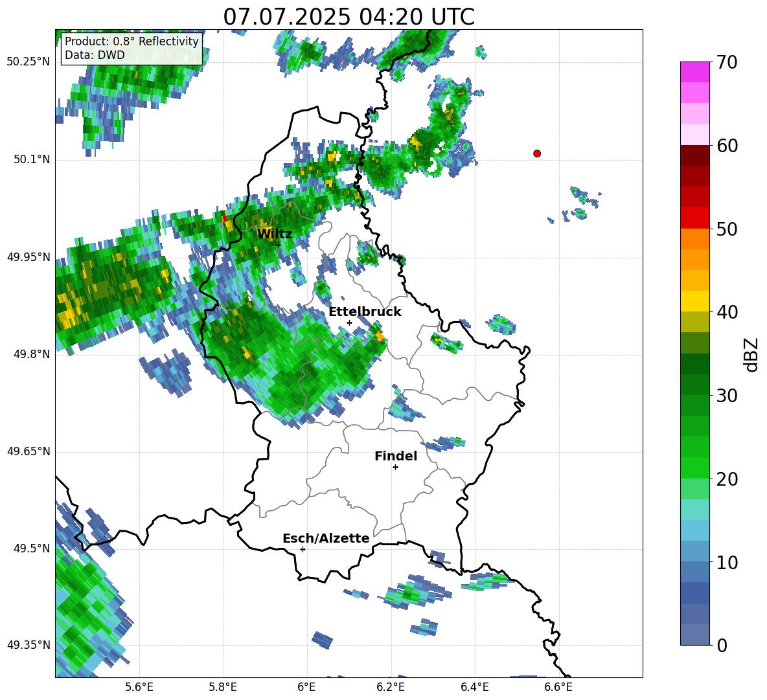Click the dBZ colorbar axis label
Image resolution: width=767 pixels, height=700 pixels.
point(750,354)
